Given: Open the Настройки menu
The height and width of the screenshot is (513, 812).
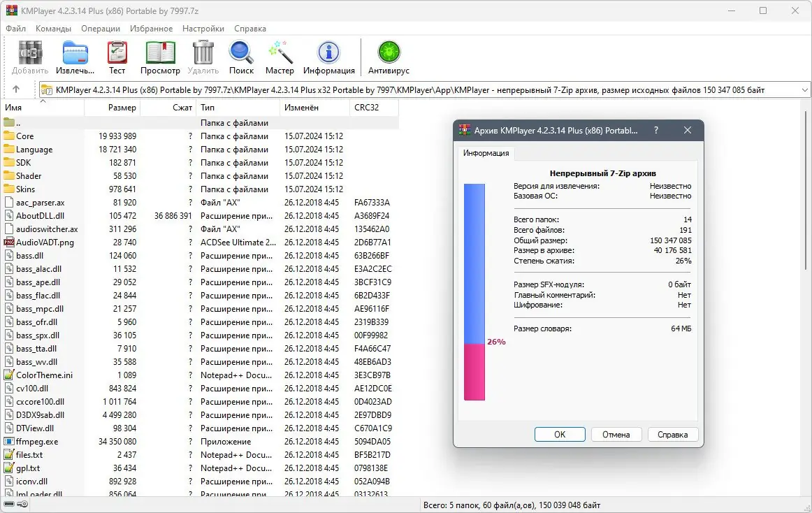Looking at the screenshot, I should coord(203,29).
